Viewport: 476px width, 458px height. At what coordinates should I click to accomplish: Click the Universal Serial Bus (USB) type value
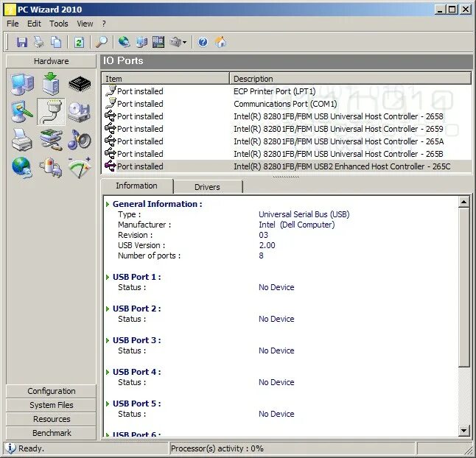point(304,214)
